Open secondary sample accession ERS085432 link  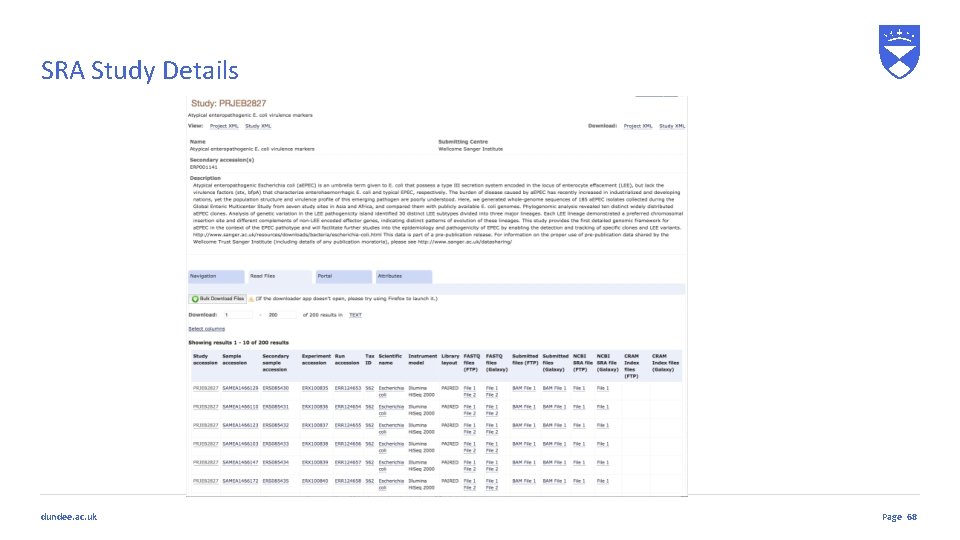tap(276, 426)
